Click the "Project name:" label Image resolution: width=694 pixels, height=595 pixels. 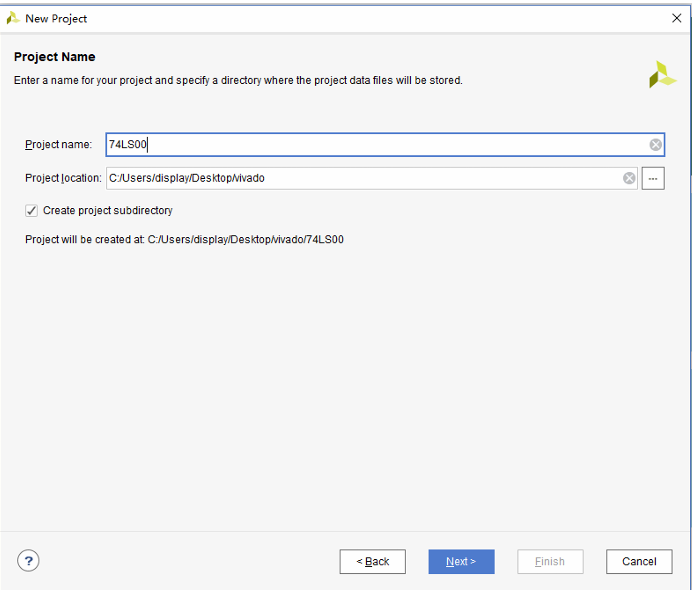(58, 145)
